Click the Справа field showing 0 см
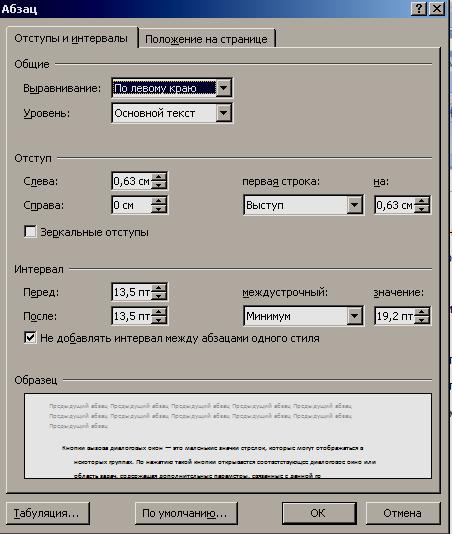The height and width of the screenshot is (534, 452). point(132,205)
